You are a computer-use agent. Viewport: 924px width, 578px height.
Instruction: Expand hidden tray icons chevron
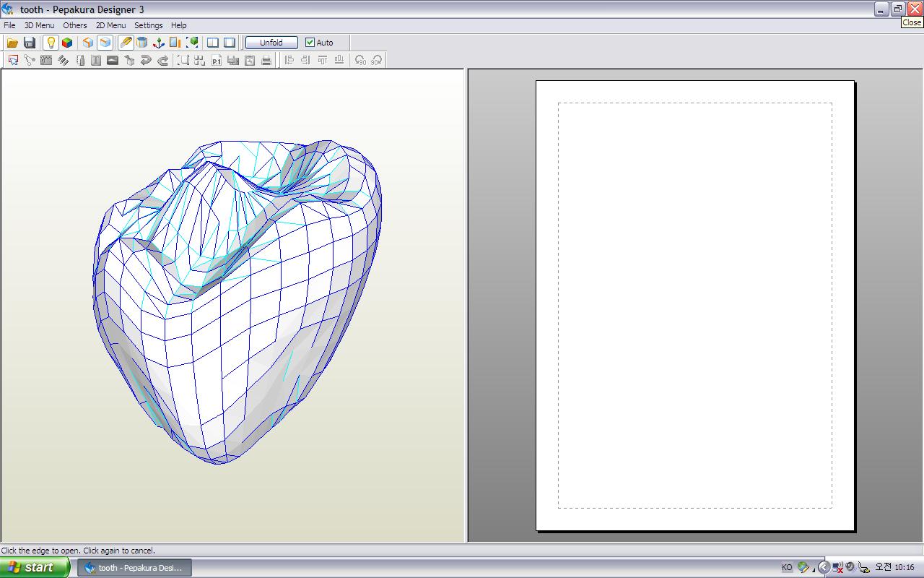[824, 567]
